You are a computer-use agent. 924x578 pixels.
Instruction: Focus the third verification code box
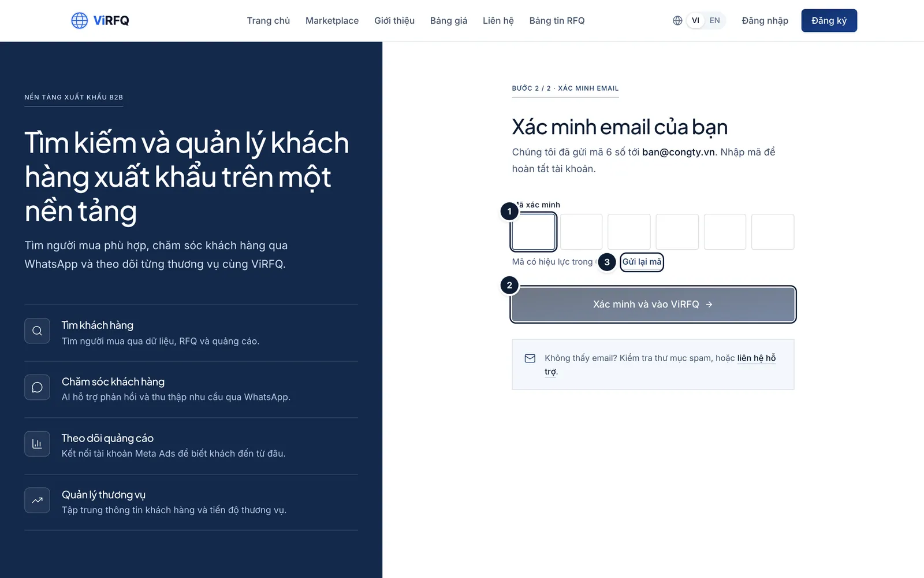(x=629, y=232)
